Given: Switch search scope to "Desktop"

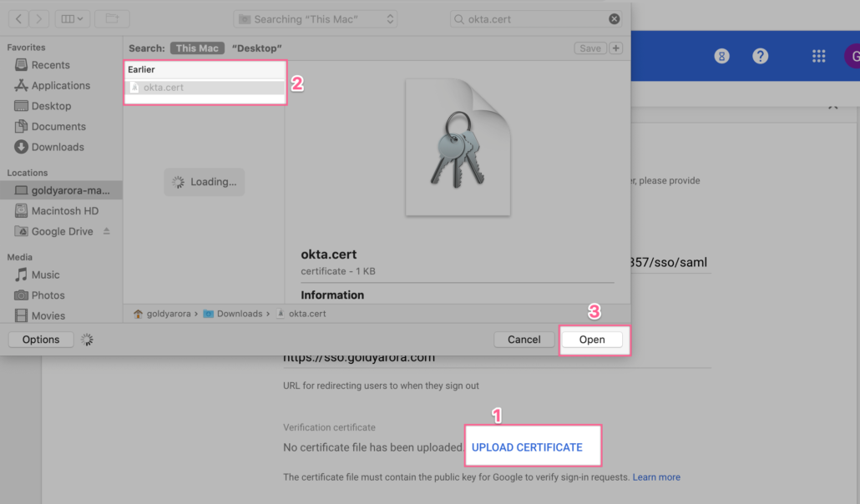Looking at the screenshot, I should pyautogui.click(x=256, y=48).
